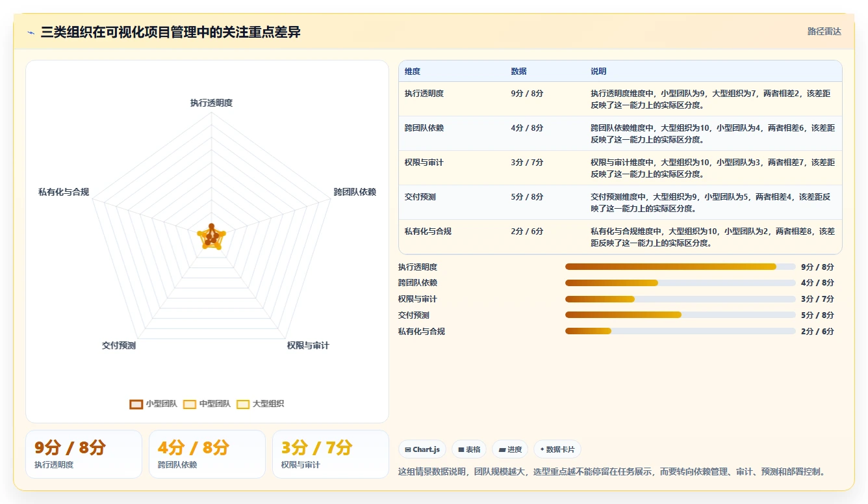Click the 跨团队依赖 progress bar

[x=680, y=283]
